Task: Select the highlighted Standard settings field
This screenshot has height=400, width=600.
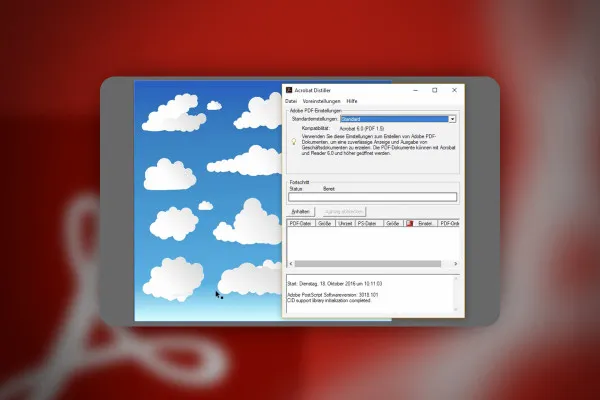Action: (x=394, y=119)
